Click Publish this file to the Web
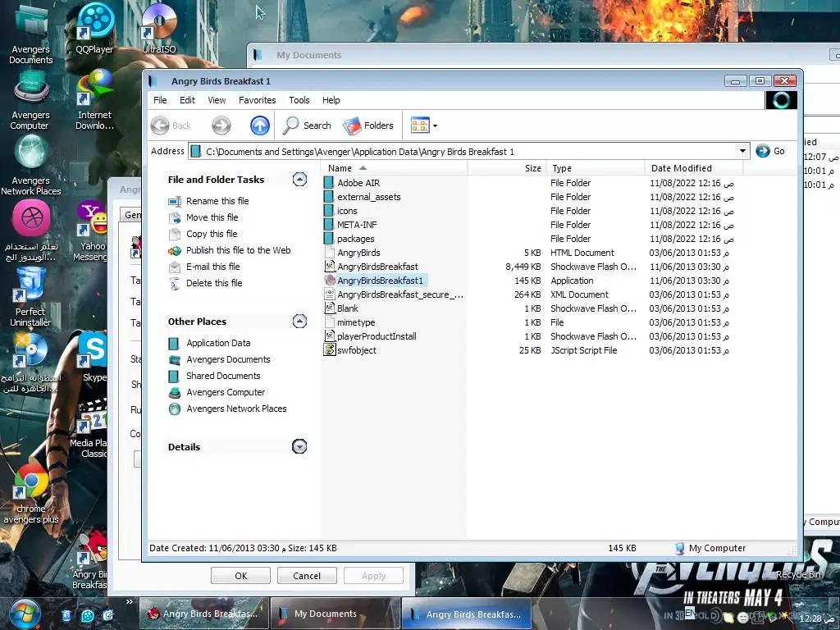 (x=239, y=250)
